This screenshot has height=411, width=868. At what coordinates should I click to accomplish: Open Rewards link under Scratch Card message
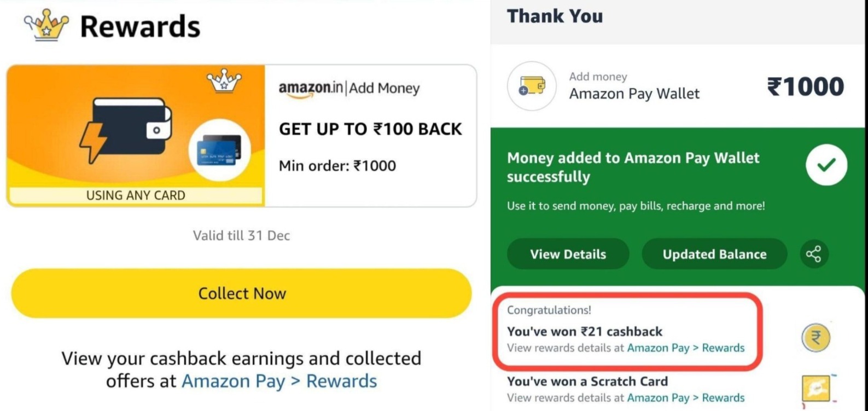685,398
